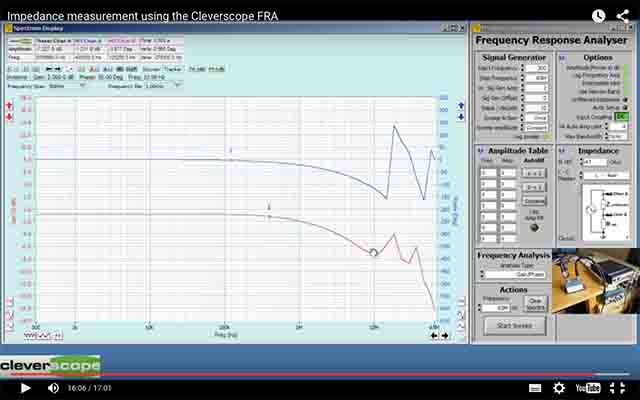640x400 pixels.
Task: Enter fullscreen video mode
Action: (x=621, y=388)
